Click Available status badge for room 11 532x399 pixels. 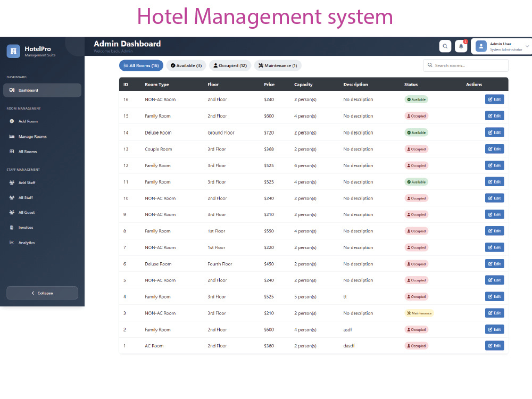[x=417, y=182]
